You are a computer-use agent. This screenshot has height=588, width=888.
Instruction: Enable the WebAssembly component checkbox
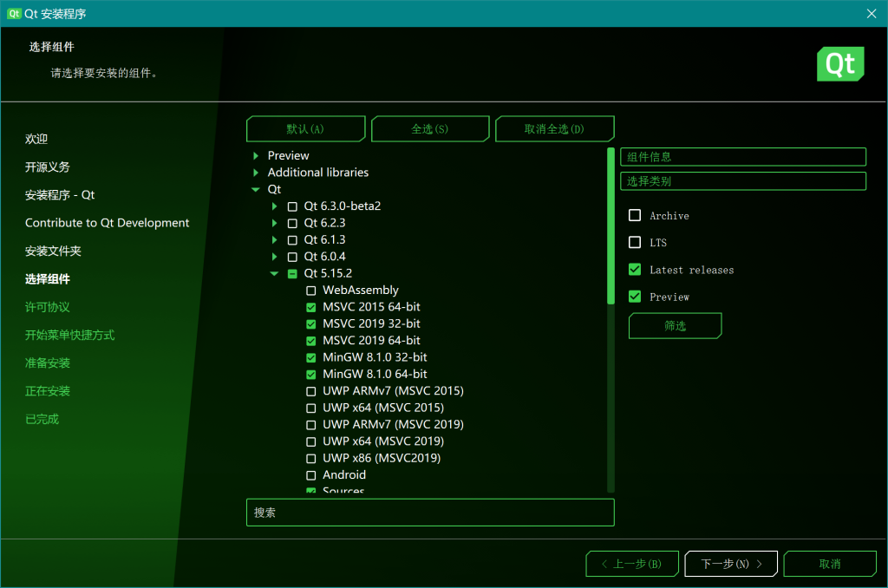click(311, 291)
